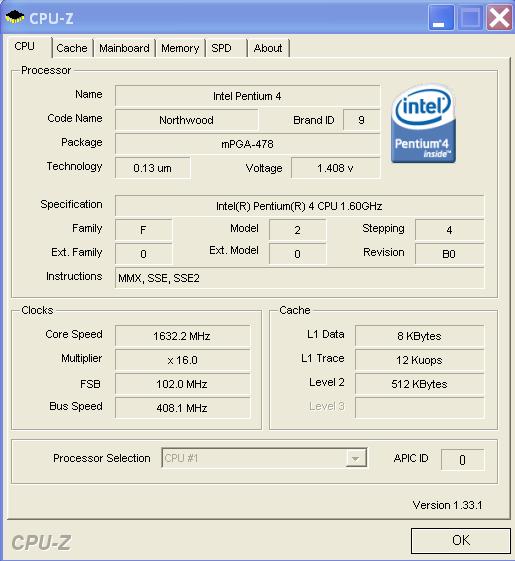Click the CPU-Z title bar text

click(52, 18)
